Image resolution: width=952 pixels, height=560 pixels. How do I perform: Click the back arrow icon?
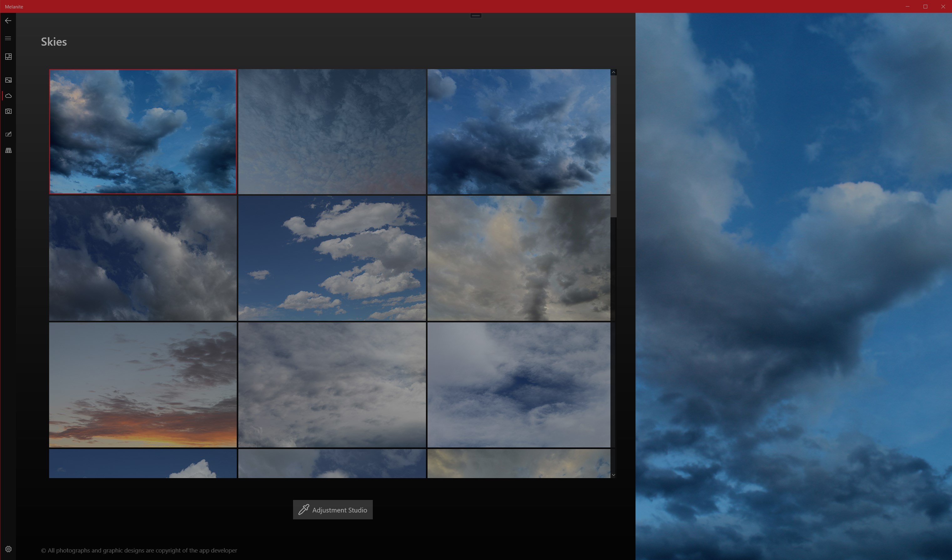[8, 21]
